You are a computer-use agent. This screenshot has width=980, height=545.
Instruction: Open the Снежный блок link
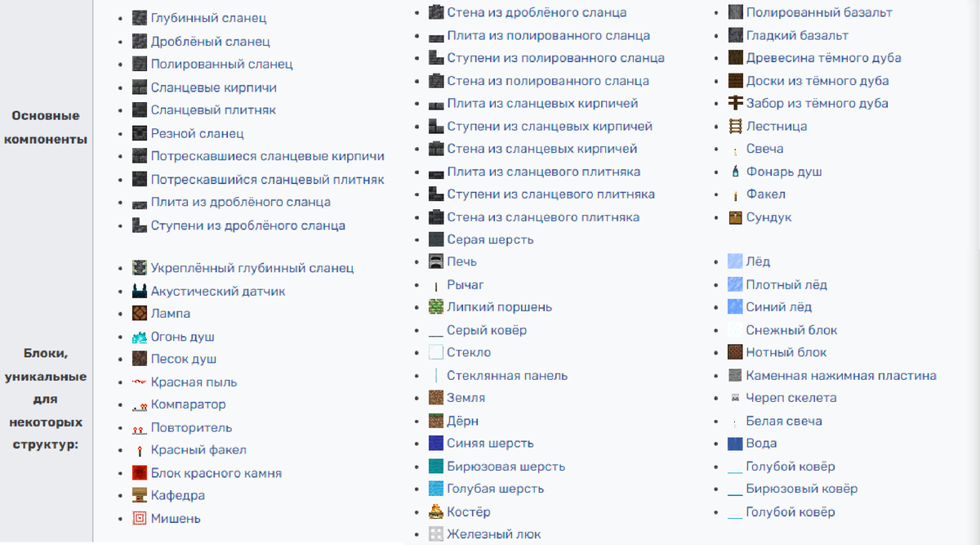[792, 330]
